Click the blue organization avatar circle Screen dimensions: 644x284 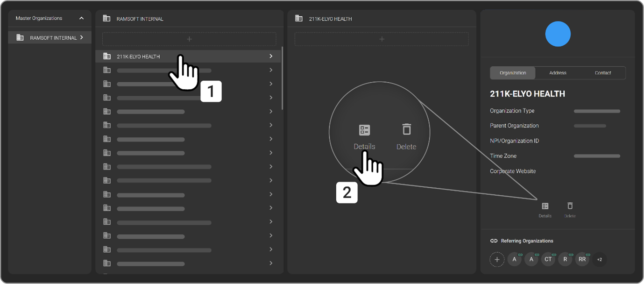point(558,34)
